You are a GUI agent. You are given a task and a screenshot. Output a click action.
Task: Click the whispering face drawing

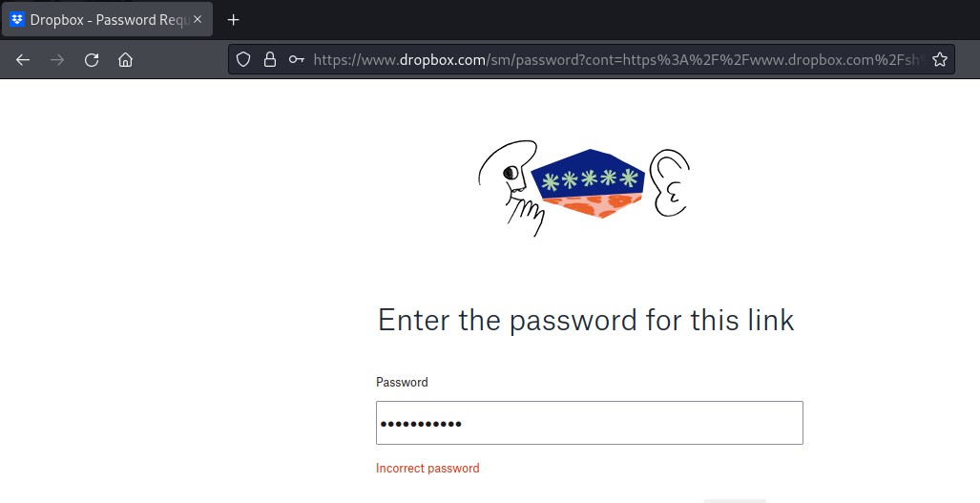[x=511, y=187]
